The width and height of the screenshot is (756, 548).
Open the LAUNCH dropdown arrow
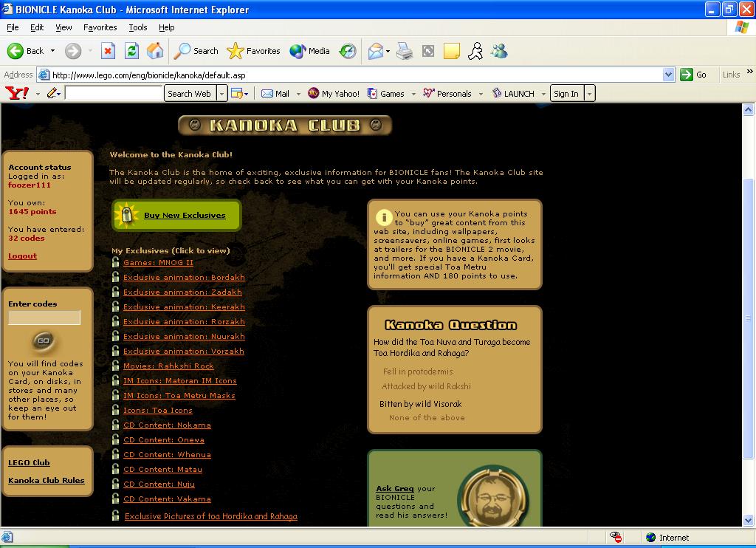(543, 94)
